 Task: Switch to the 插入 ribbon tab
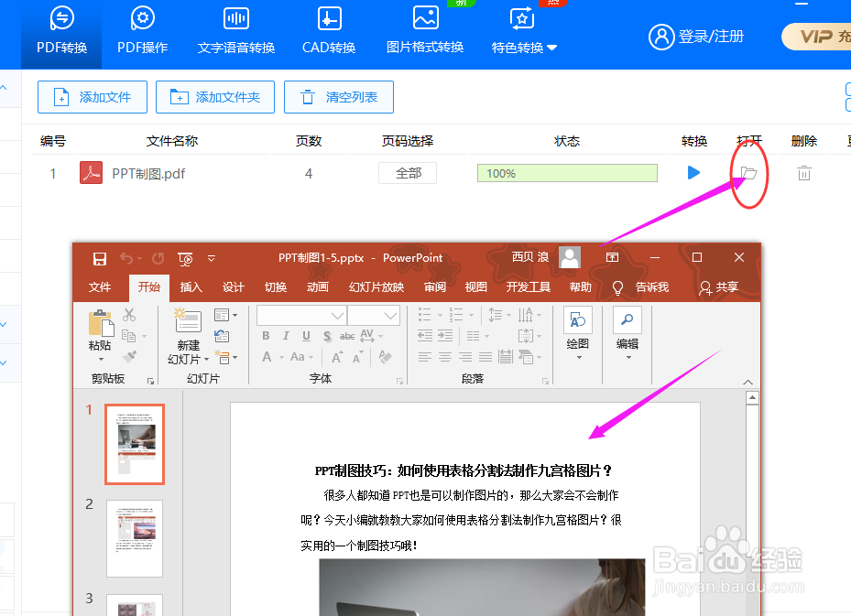click(191, 286)
